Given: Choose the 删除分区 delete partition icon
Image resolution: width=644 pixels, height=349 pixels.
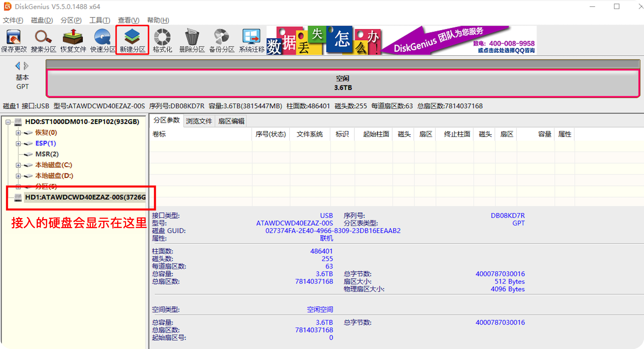Looking at the screenshot, I should [x=192, y=41].
